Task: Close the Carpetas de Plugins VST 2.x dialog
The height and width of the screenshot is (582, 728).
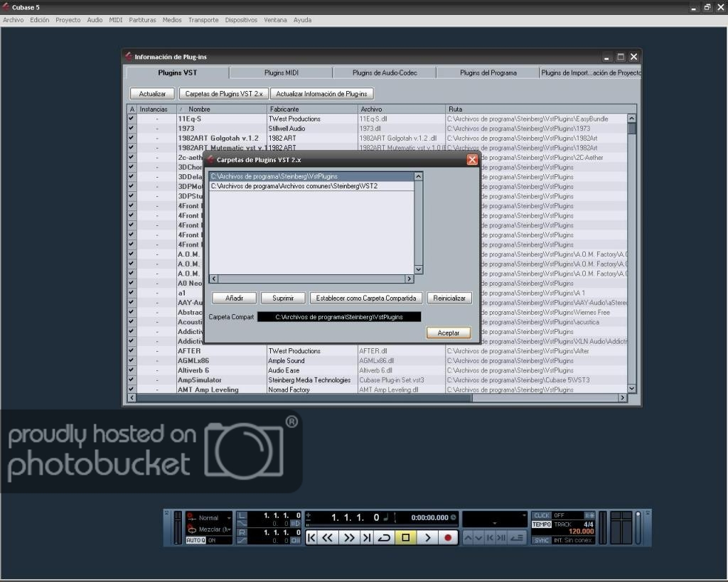Action: (x=472, y=160)
